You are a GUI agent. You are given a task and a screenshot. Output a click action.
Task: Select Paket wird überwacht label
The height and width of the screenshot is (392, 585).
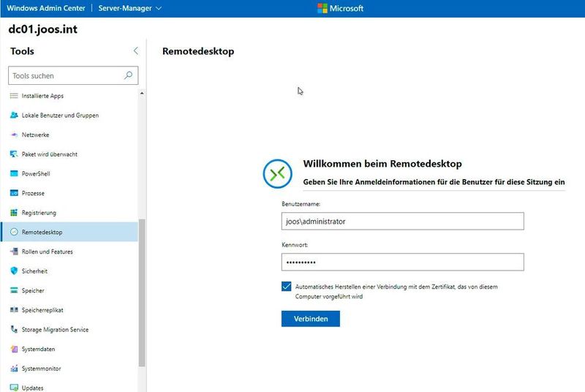pos(50,154)
